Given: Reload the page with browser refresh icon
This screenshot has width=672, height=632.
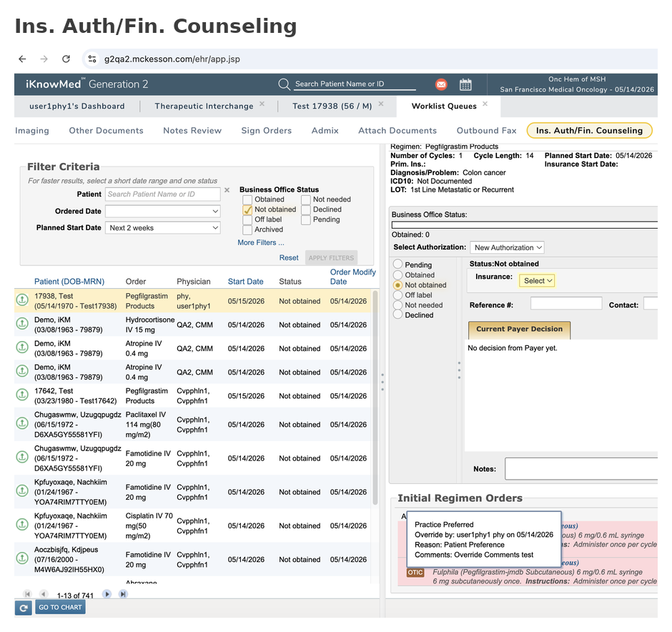Looking at the screenshot, I should (x=66, y=59).
